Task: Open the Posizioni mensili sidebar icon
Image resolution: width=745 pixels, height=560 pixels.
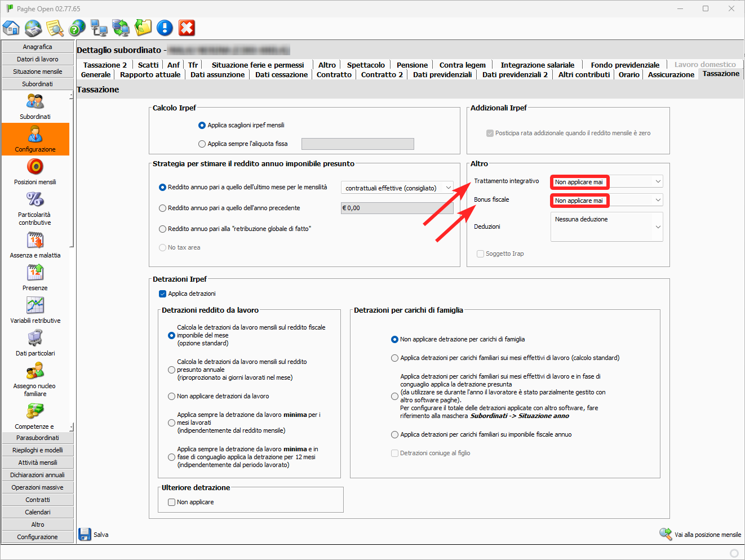Action: 35,167
